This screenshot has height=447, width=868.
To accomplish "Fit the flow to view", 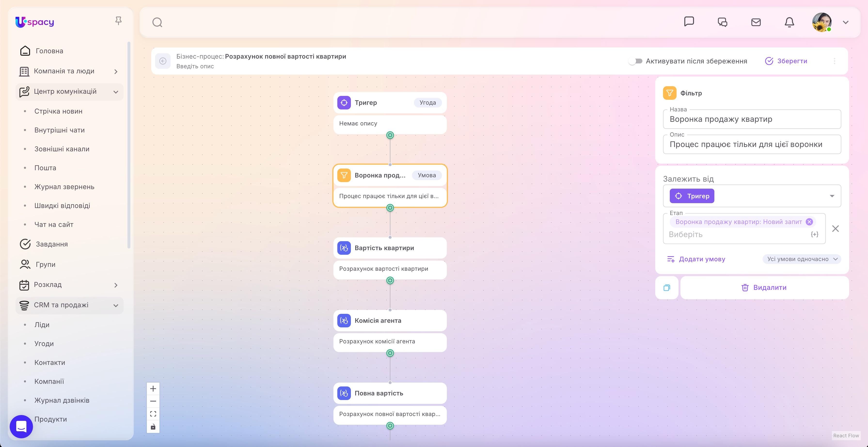I will point(153,414).
